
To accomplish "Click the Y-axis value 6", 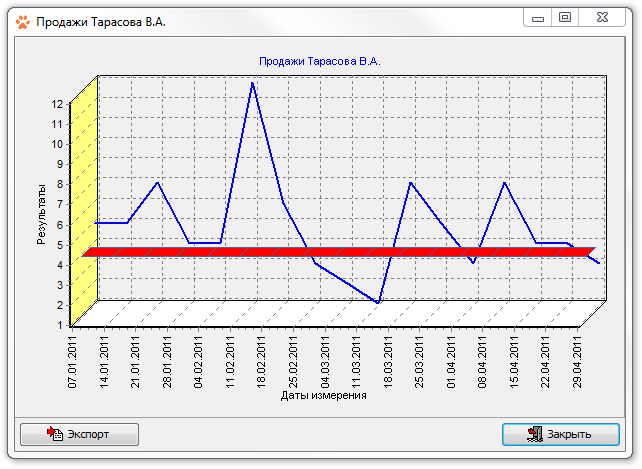I will point(61,225).
